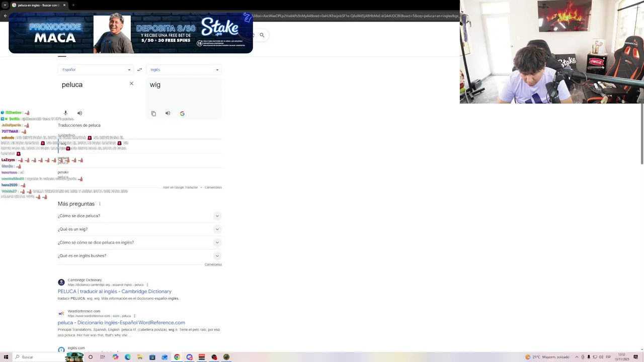Click the WordReference site favicon
Screen dimensions: 644x362
tap(61, 314)
